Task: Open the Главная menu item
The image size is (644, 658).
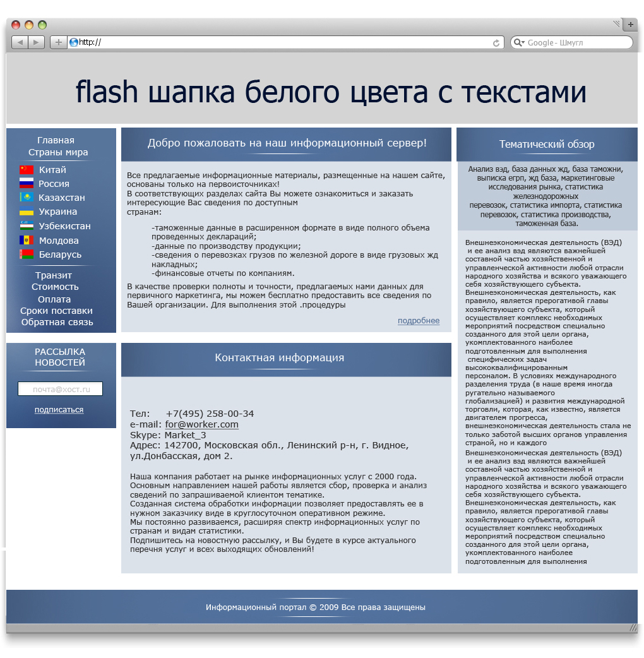Action: coord(56,140)
